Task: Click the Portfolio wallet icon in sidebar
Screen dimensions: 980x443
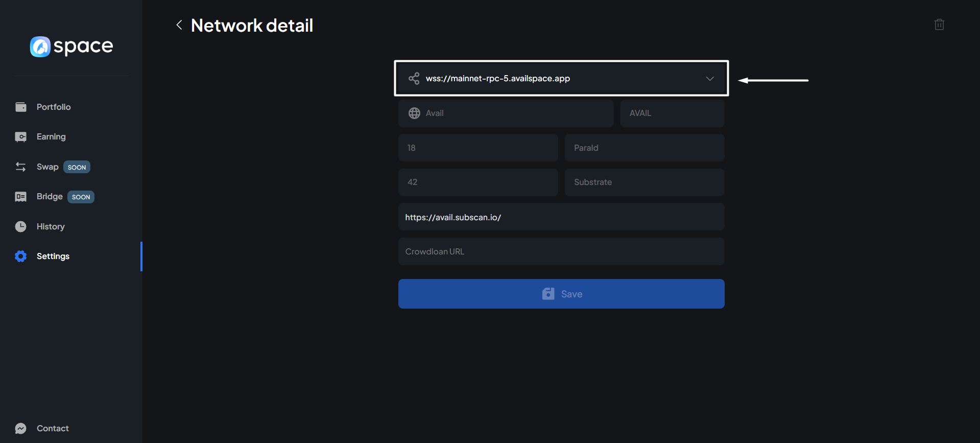Action: [x=21, y=107]
